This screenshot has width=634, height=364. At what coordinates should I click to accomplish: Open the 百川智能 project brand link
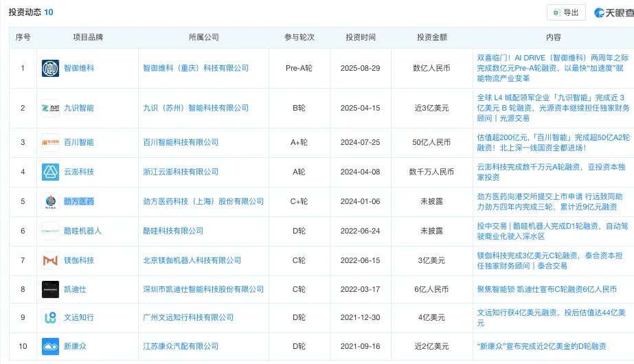pos(79,142)
